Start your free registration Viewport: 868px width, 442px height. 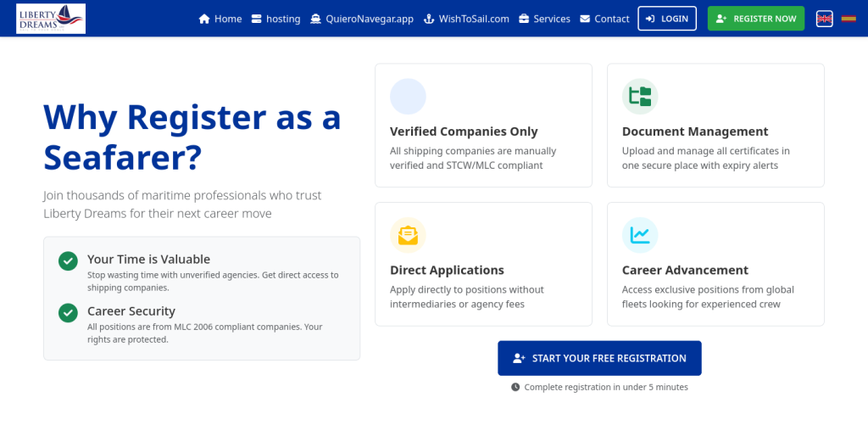[599, 358]
